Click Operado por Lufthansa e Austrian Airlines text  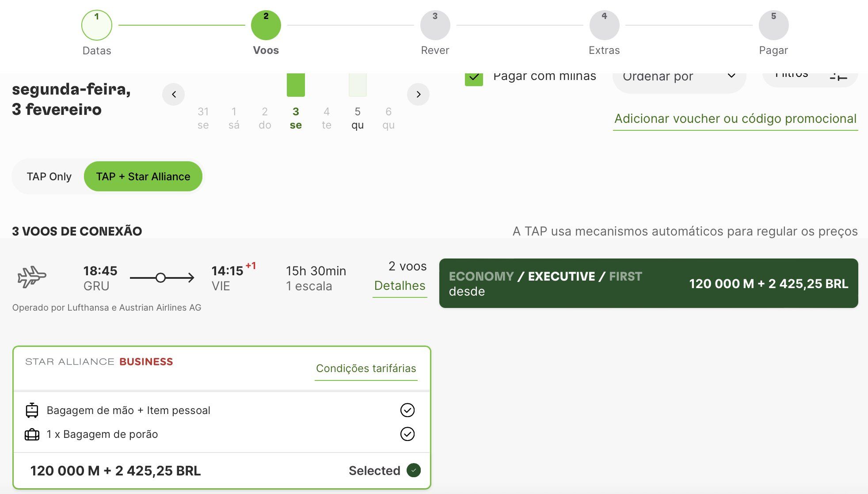pyautogui.click(x=107, y=308)
